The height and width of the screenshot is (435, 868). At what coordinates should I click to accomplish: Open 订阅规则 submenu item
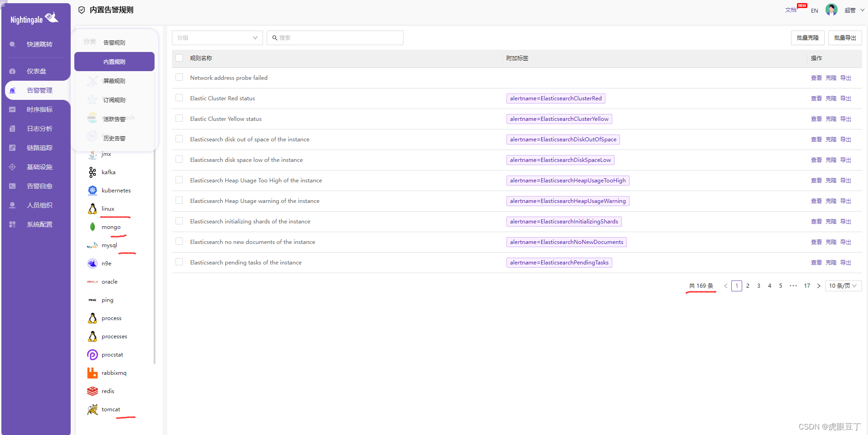tap(114, 100)
